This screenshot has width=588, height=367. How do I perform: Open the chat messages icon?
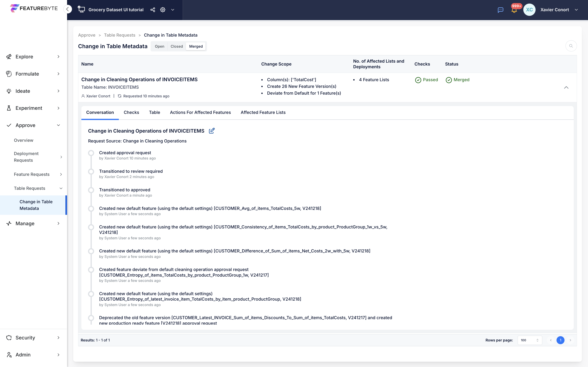click(x=500, y=10)
